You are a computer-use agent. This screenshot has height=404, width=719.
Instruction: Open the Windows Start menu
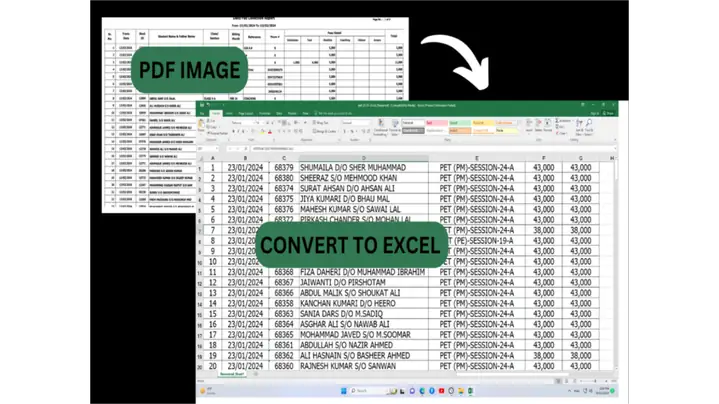(x=343, y=391)
